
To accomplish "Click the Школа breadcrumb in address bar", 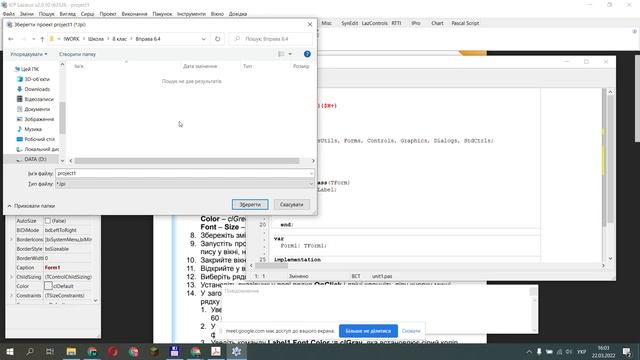I will pos(96,39).
